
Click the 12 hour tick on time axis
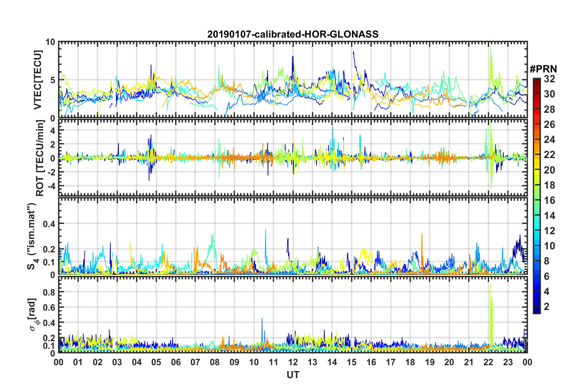(293, 362)
